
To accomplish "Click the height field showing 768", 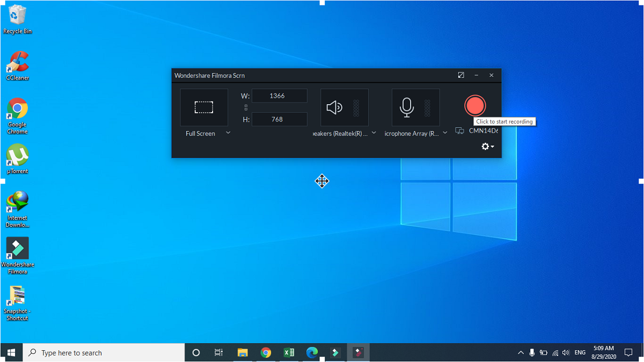I will [280, 119].
